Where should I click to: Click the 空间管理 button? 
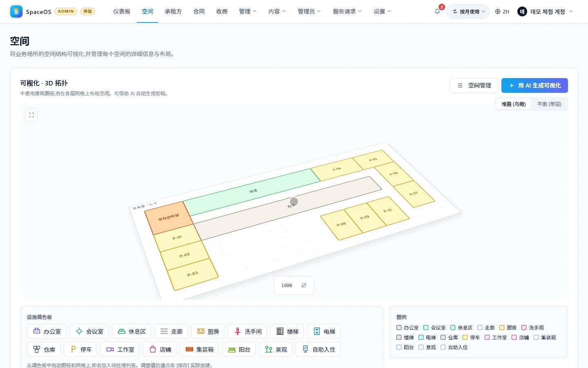[x=474, y=85]
